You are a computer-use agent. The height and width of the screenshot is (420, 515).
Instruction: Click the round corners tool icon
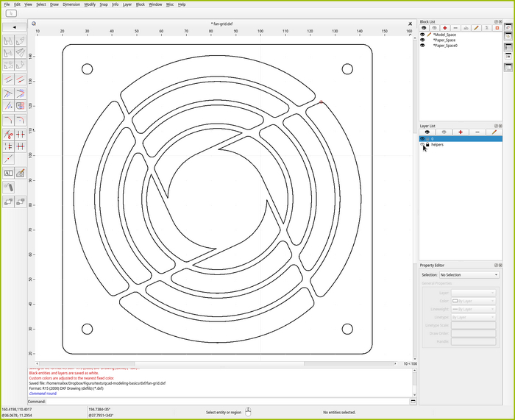point(21,118)
